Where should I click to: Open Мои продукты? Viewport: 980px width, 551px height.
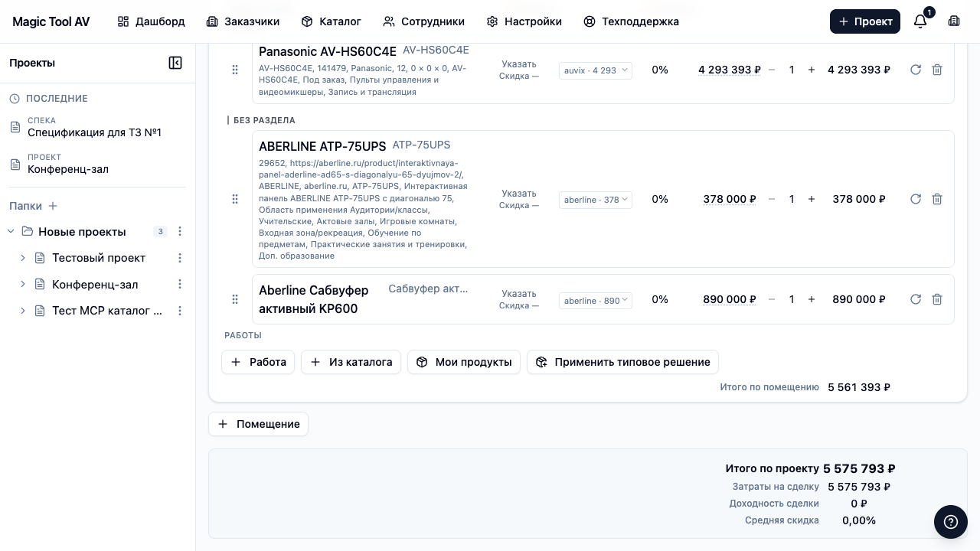(x=464, y=362)
